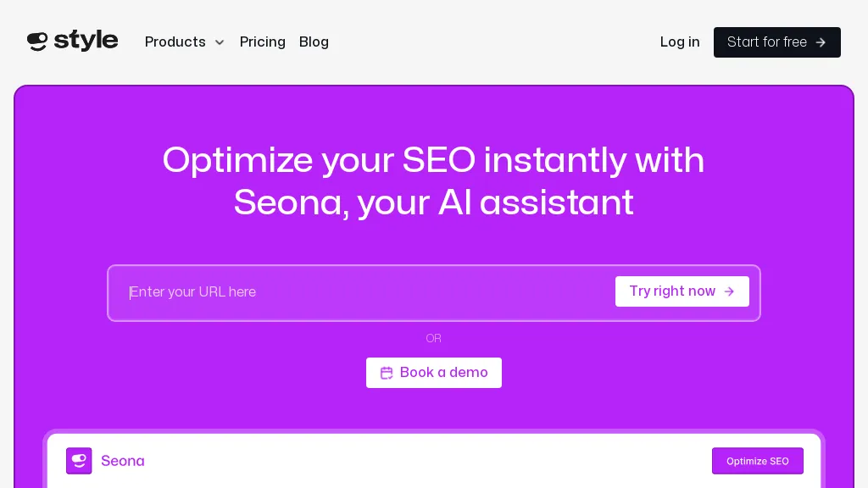This screenshot has height=488, width=868.
Task: Click the style wordmark text
Action: point(86,41)
